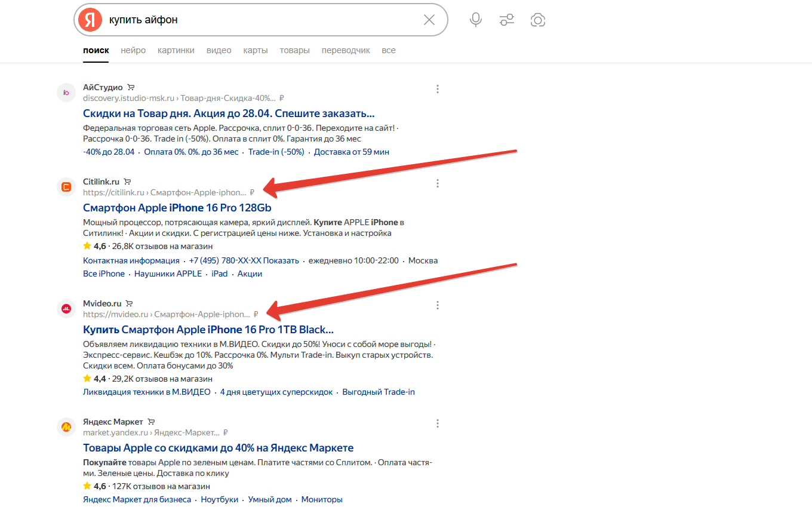Click ruble sign after citilink.ru URL
This screenshot has height=513, width=812.
(252, 192)
